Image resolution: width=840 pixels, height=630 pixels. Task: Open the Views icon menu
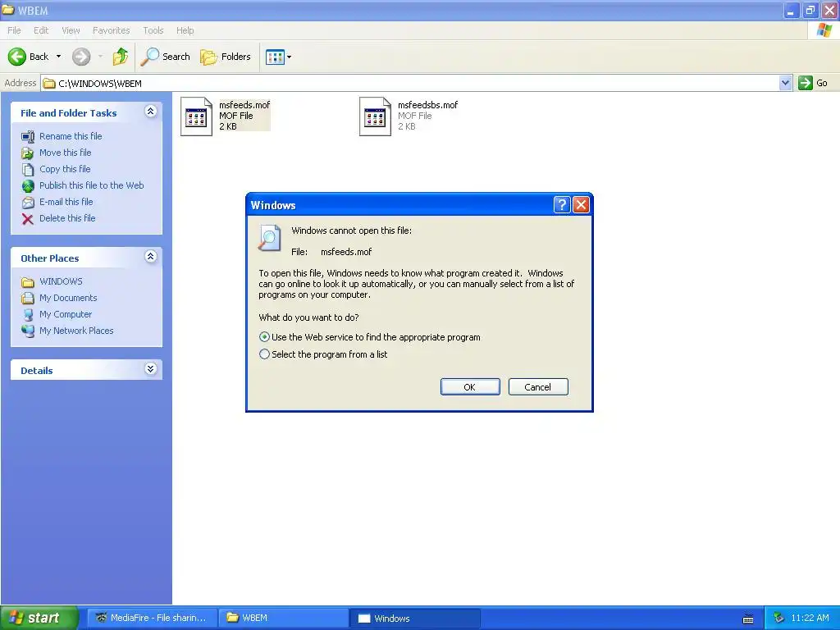275,57
